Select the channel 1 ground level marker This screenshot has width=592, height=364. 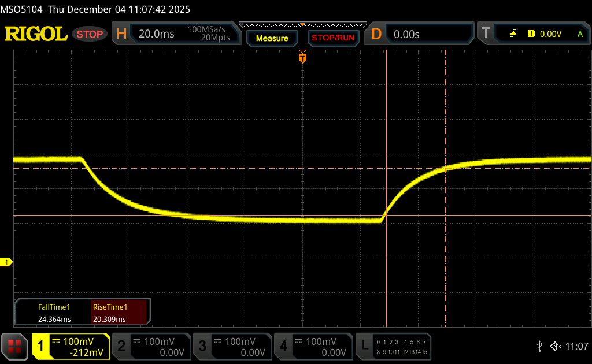[x=6, y=262]
